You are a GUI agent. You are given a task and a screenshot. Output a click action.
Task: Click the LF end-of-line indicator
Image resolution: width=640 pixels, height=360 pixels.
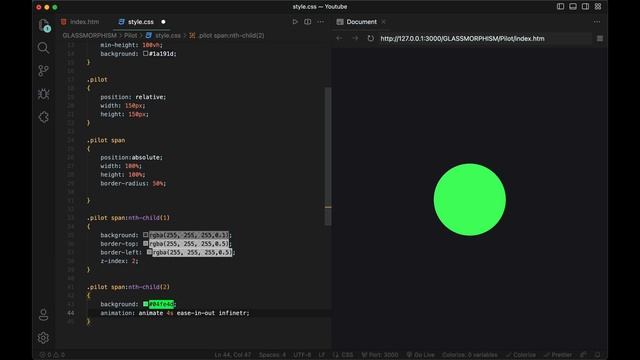pyautogui.click(x=322, y=355)
